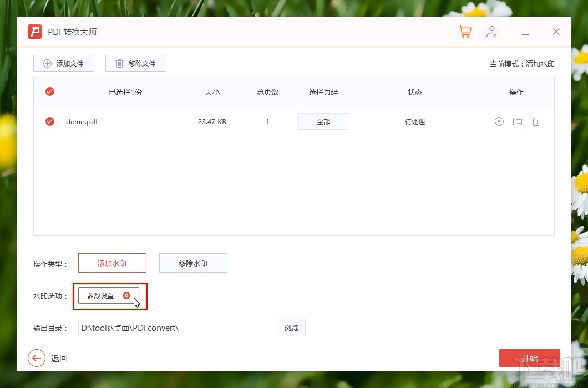
Task: Uncheck the demo.pdf row checkbox
Action: point(50,121)
